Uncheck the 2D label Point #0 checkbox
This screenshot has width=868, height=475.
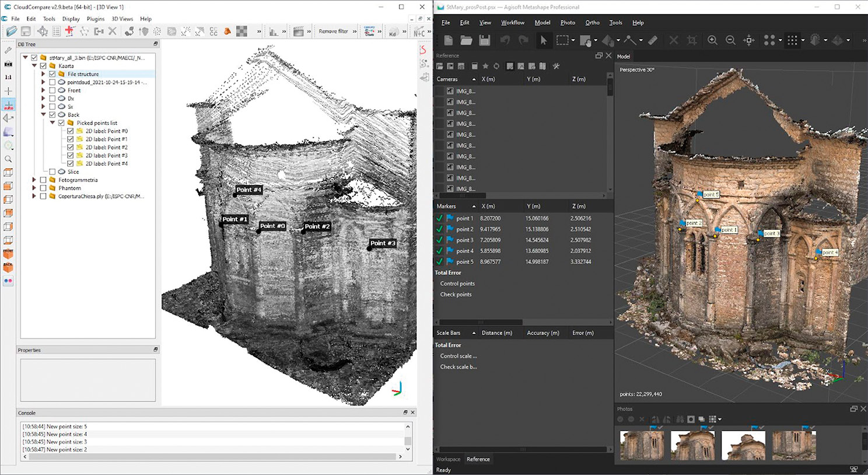click(x=71, y=131)
